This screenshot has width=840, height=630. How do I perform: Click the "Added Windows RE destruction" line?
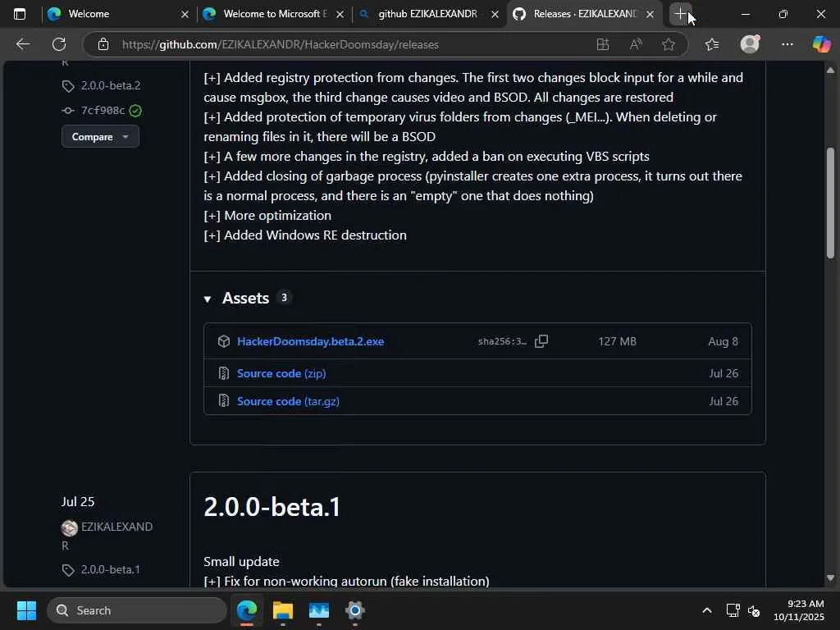point(305,235)
